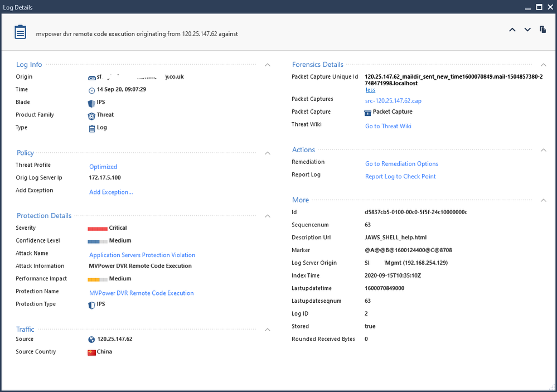Click the red Critical severity bar
557x392 pixels.
[x=98, y=229]
